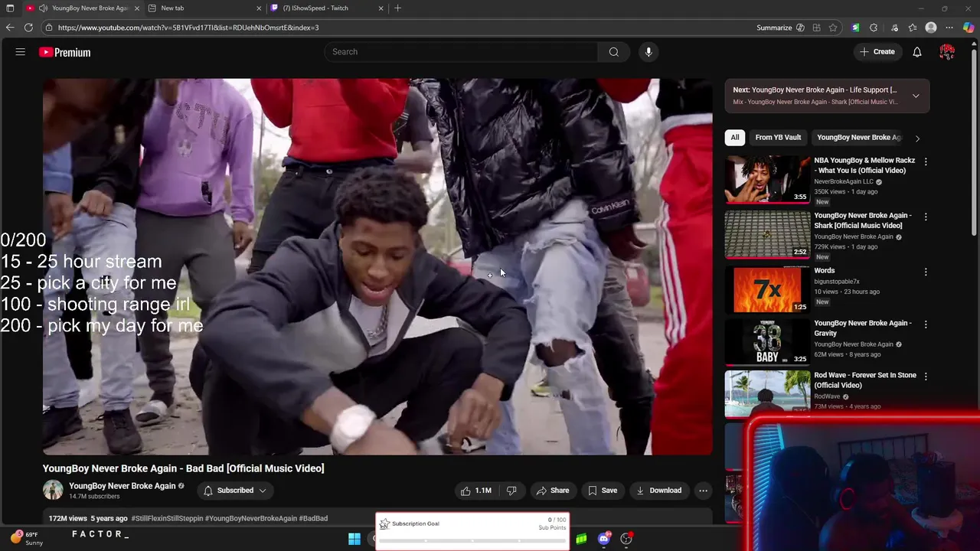This screenshot has width=980, height=551.
Task: Open options for What You Is video
Action: 926,161
